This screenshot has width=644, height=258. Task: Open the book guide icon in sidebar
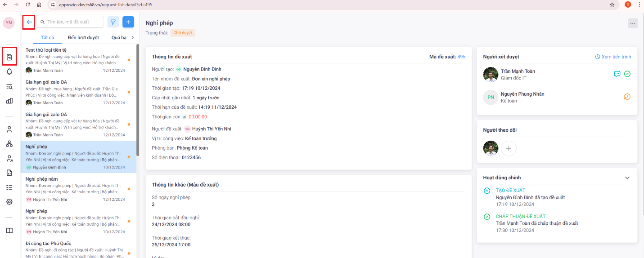[x=9, y=231]
